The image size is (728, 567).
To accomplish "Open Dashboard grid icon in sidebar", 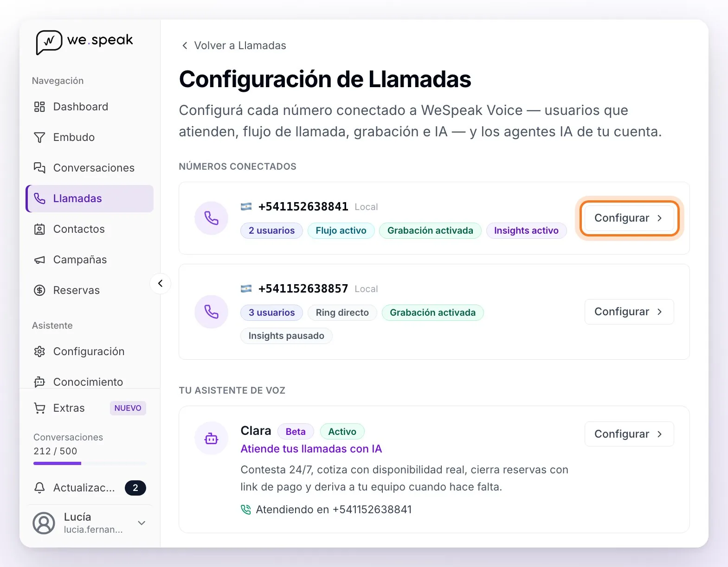I will [x=39, y=107].
